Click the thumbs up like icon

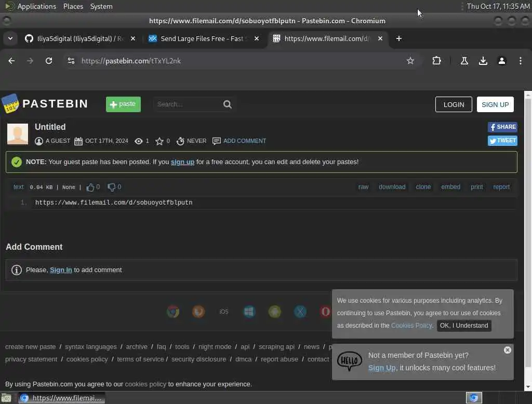tap(90, 187)
